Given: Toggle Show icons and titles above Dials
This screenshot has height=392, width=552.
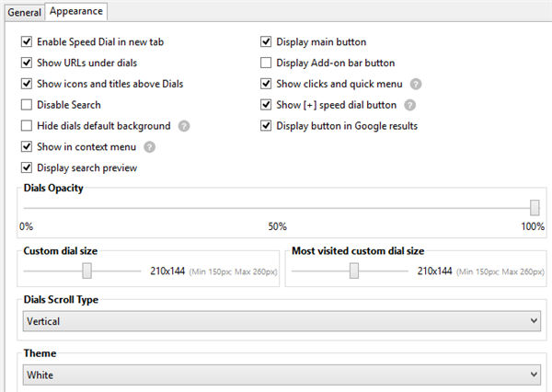Looking at the screenshot, I should tap(27, 84).
